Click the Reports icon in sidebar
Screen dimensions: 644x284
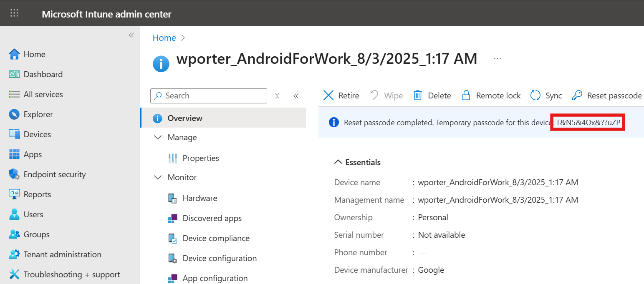[14, 194]
